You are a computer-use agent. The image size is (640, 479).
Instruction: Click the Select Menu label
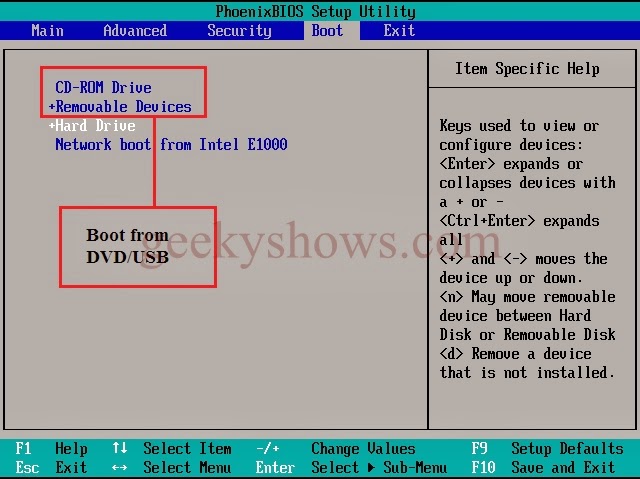[187, 467]
